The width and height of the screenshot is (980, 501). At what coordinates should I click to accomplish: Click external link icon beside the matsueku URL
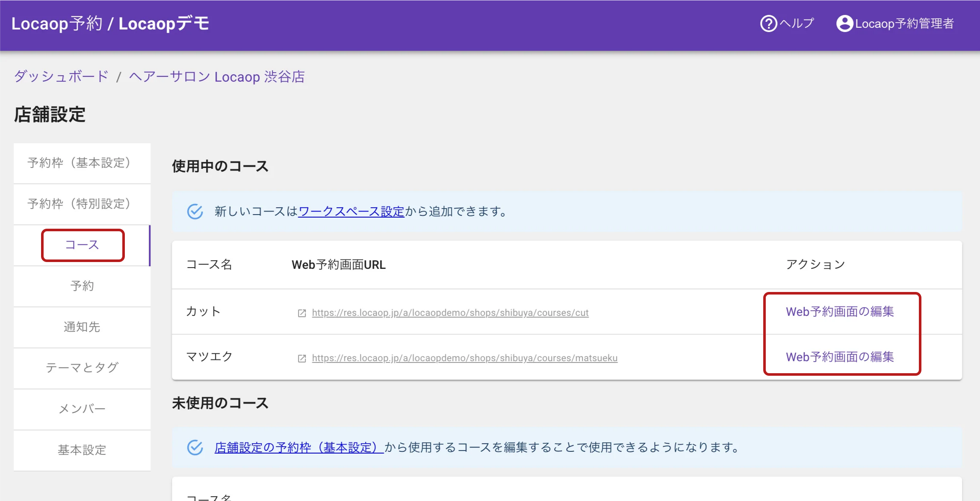pos(302,359)
